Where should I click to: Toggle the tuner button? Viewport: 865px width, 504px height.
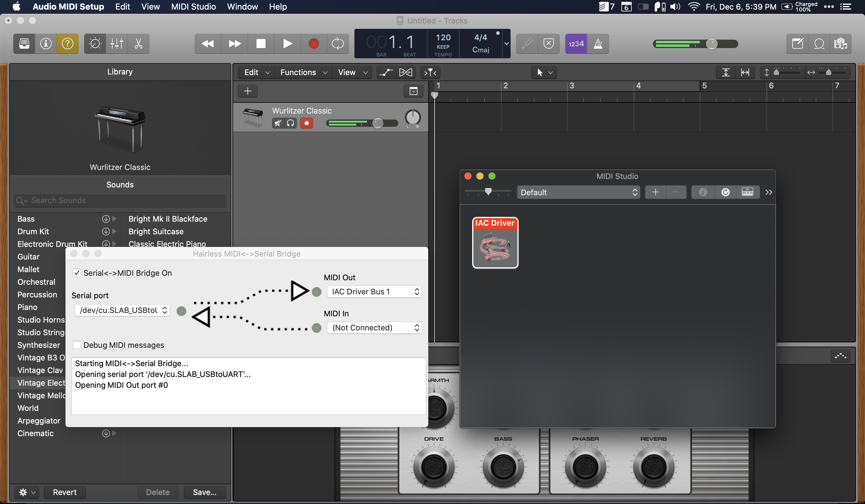point(527,44)
